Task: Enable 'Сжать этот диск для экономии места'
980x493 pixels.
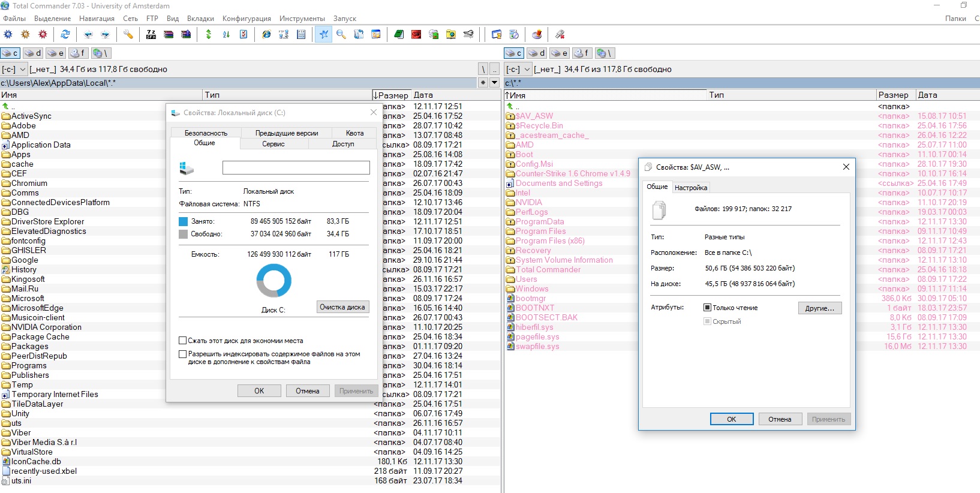Action: [183, 341]
